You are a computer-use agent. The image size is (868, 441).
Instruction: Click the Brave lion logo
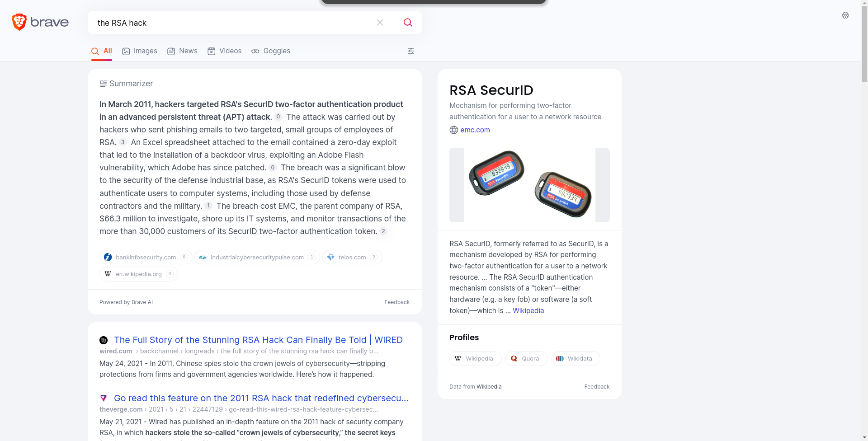click(x=19, y=22)
